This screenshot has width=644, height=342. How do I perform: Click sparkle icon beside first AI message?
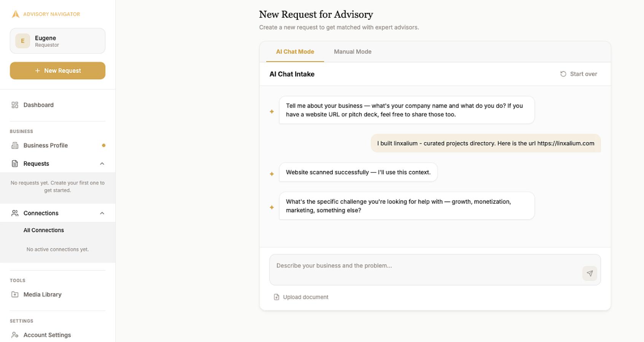click(x=272, y=111)
